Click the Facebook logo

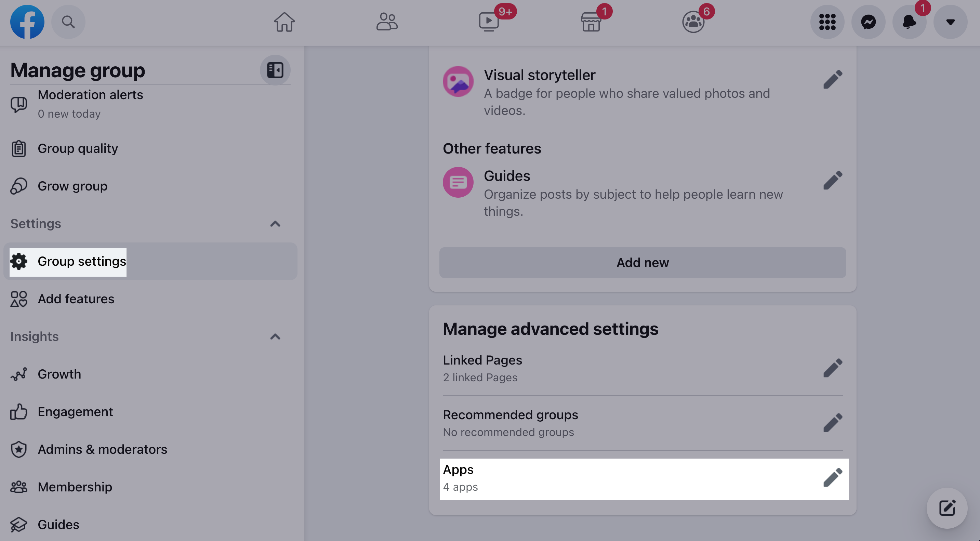tap(27, 22)
